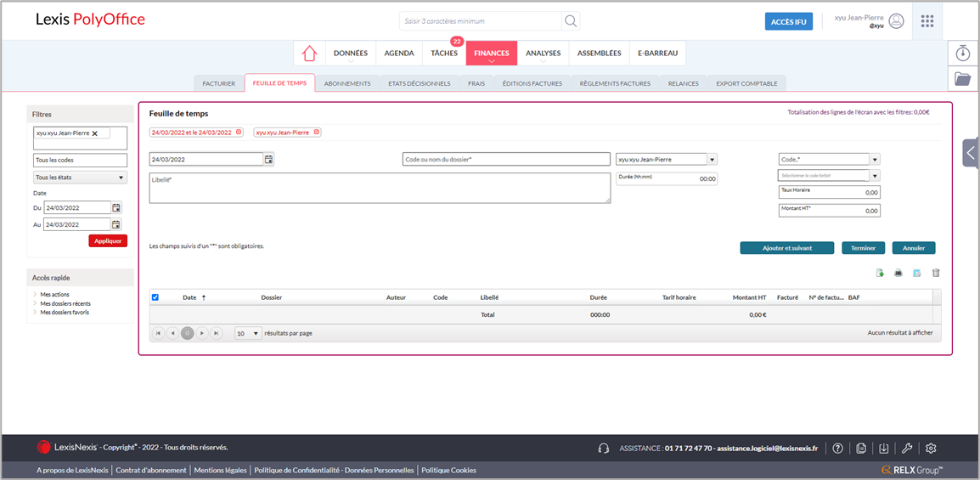Open the help question mark icon
This screenshot has width=980, height=480.
(x=837, y=449)
